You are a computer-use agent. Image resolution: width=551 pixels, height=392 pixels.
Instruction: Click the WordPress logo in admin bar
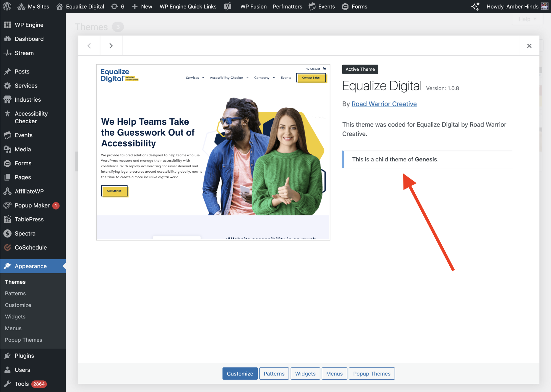(x=7, y=6)
